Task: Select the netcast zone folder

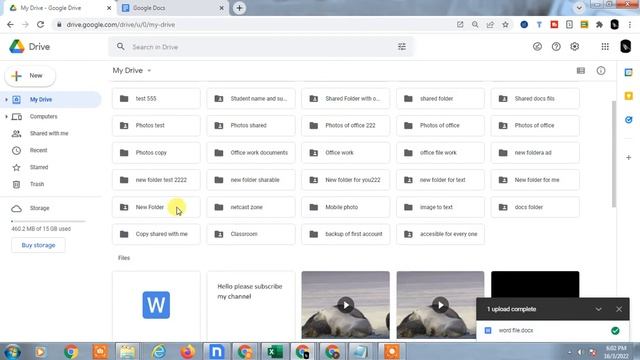Action: [251, 207]
